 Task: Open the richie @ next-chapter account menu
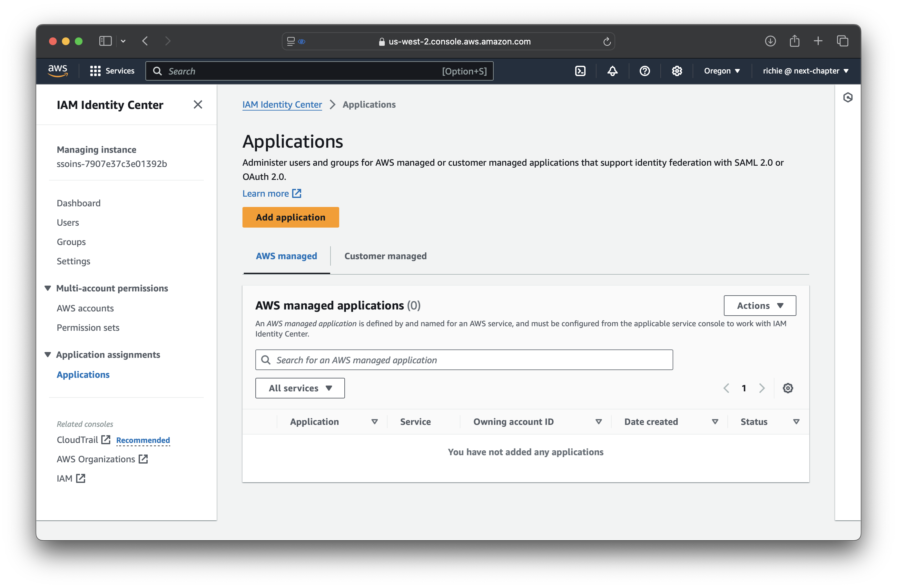(805, 71)
